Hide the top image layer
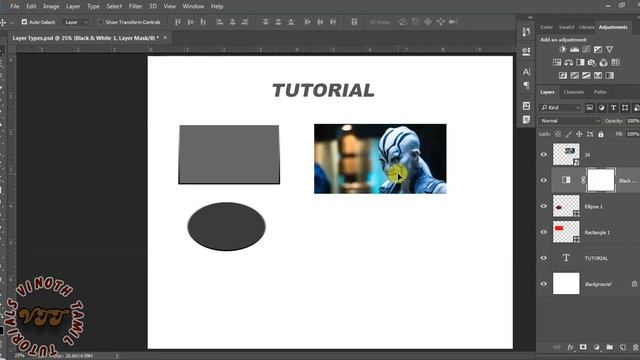This screenshot has height=360, width=640. click(544, 155)
